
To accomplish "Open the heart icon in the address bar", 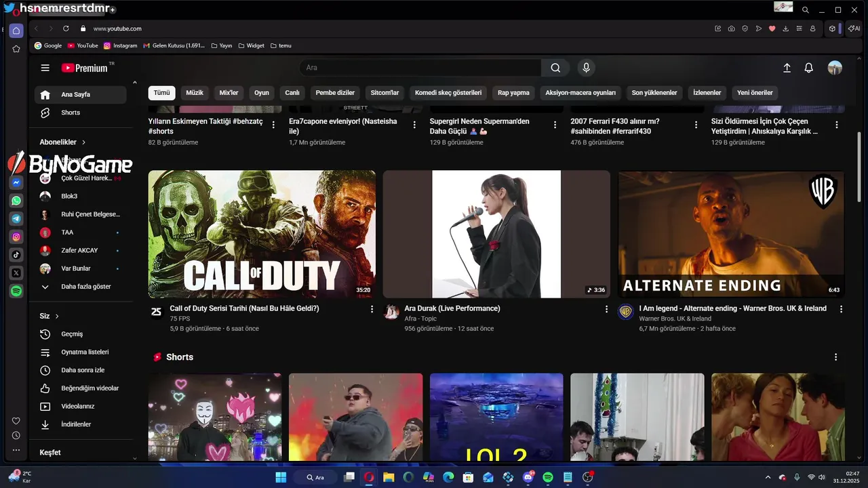I will point(772,28).
